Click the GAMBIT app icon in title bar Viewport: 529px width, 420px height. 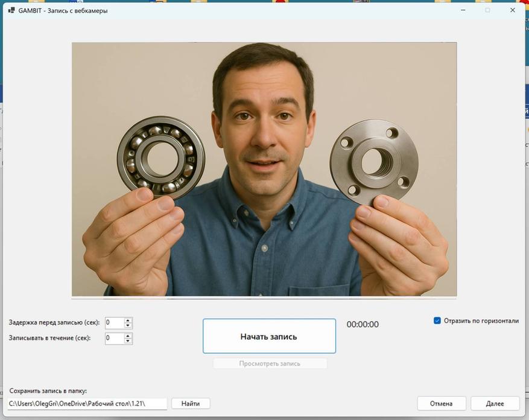(x=11, y=10)
